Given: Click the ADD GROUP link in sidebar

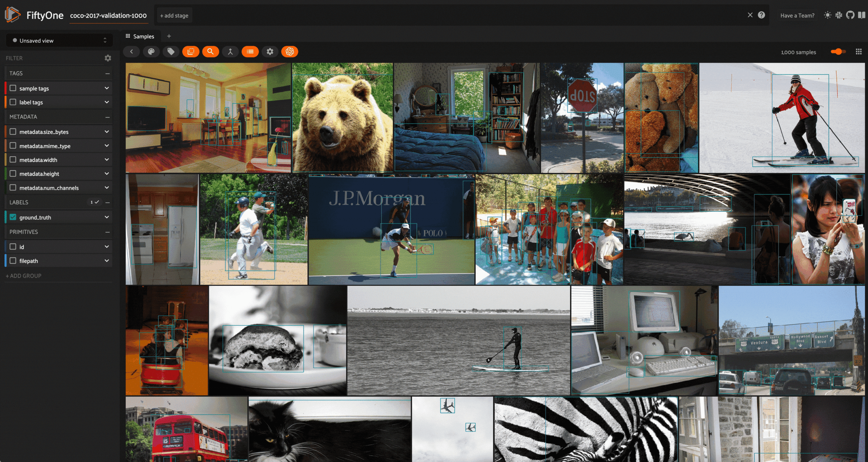Looking at the screenshot, I should click(x=23, y=276).
